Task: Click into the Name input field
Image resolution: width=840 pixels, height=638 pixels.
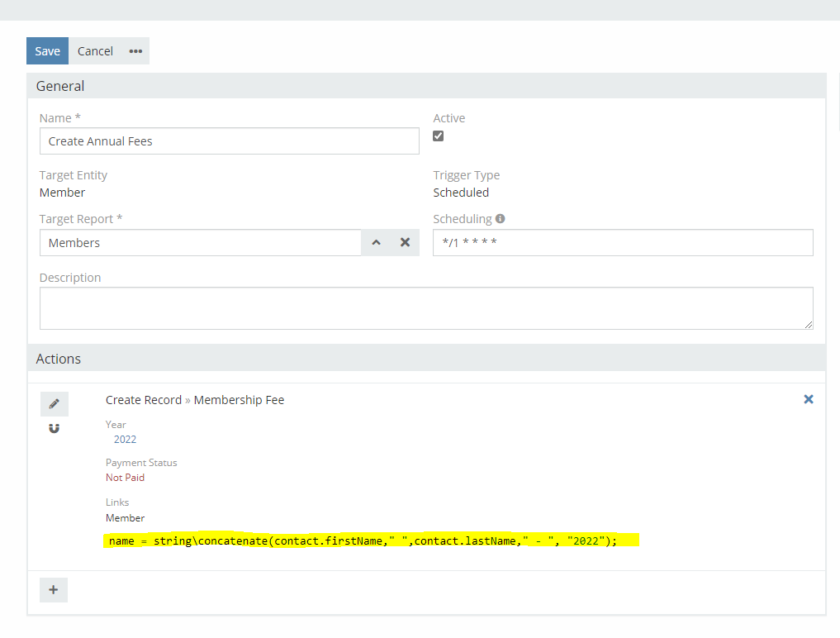Action: [x=229, y=141]
